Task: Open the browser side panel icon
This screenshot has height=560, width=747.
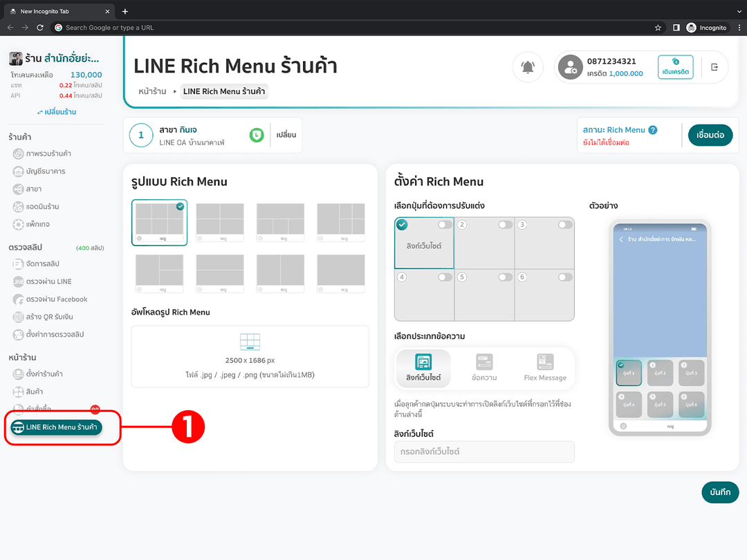Action: (x=676, y=28)
